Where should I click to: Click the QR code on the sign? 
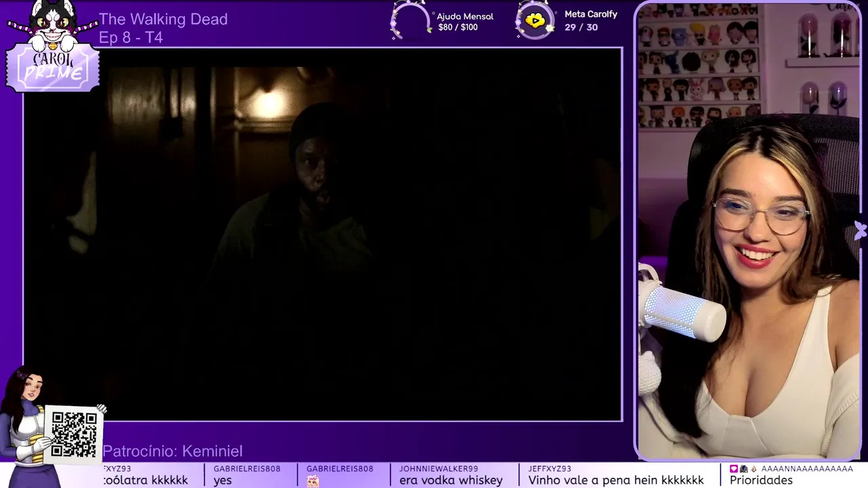[74, 434]
